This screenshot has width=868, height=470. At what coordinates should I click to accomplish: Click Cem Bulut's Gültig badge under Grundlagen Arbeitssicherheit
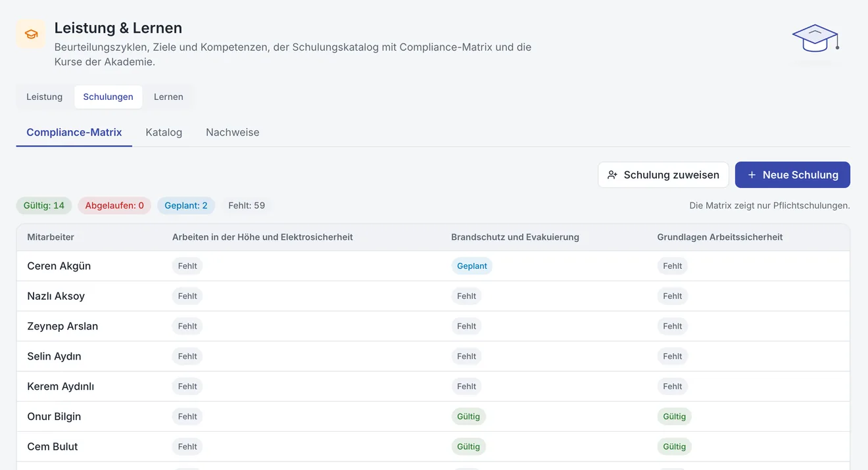point(675,447)
